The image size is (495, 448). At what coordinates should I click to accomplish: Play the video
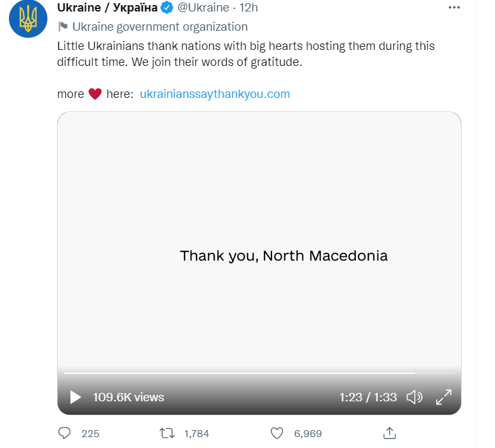point(76,397)
